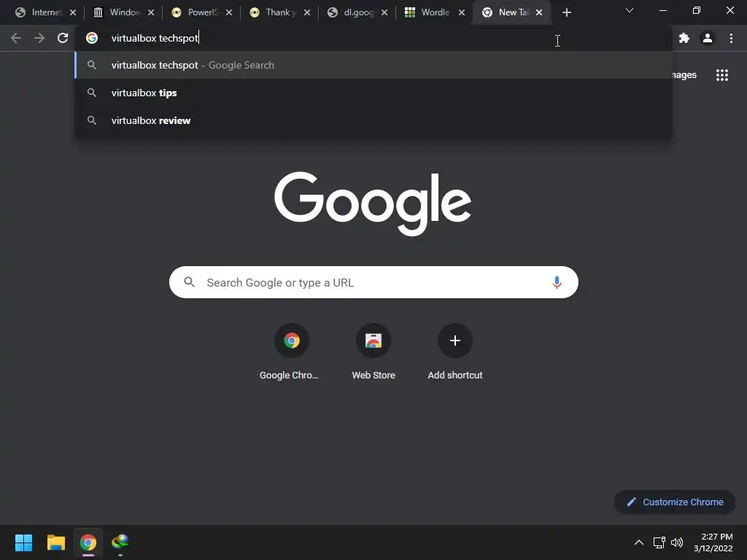Go forward with the browser forward arrow
Screen dimensions: 747x560
click(39, 38)
